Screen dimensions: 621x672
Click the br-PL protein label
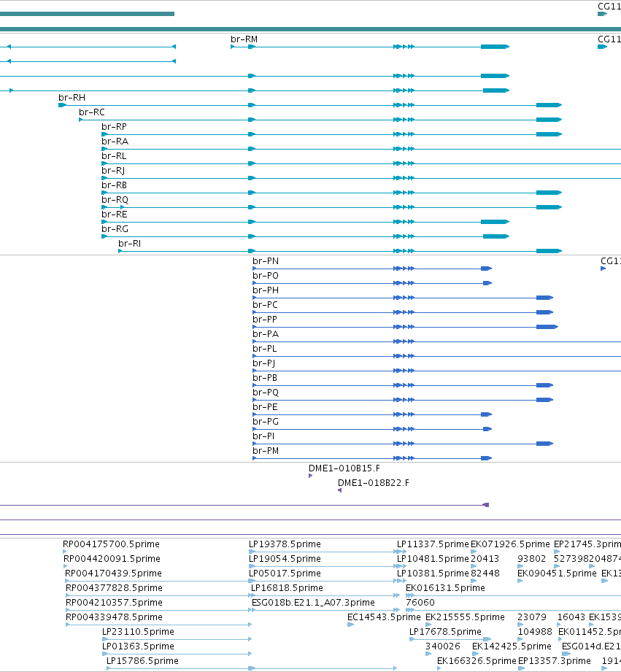tap(264, 349)
